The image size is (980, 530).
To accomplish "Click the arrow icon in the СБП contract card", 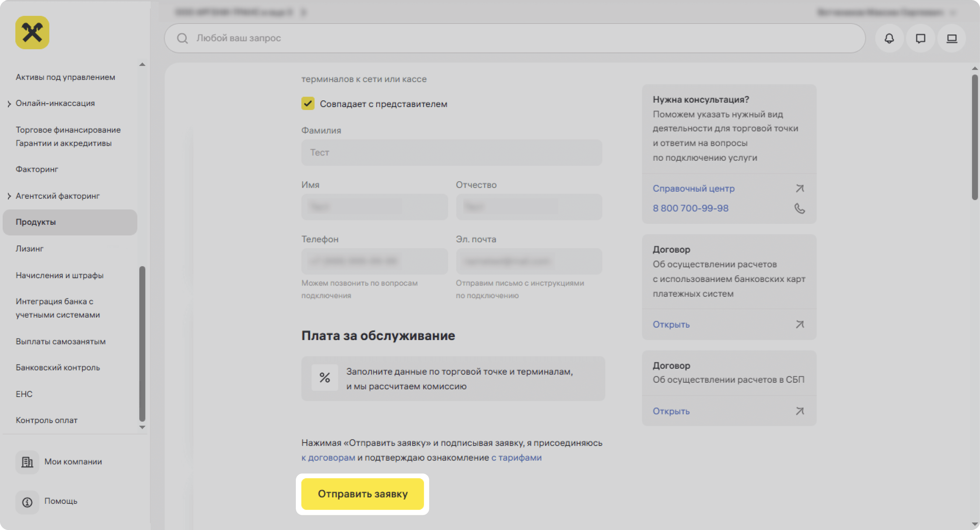I will pos(800,411).
